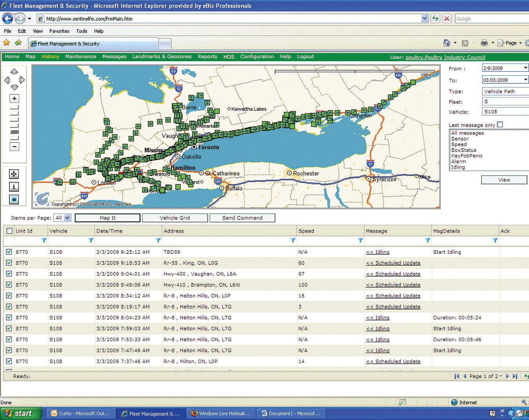
Task: Pan the map down with the arrow
Action: tap(14, 87)
